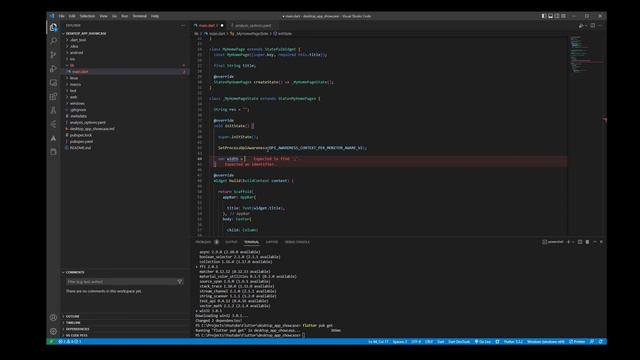640x360 pixels.
Task: Click the remote window indicator in status bar
Action: pos(51,342)
